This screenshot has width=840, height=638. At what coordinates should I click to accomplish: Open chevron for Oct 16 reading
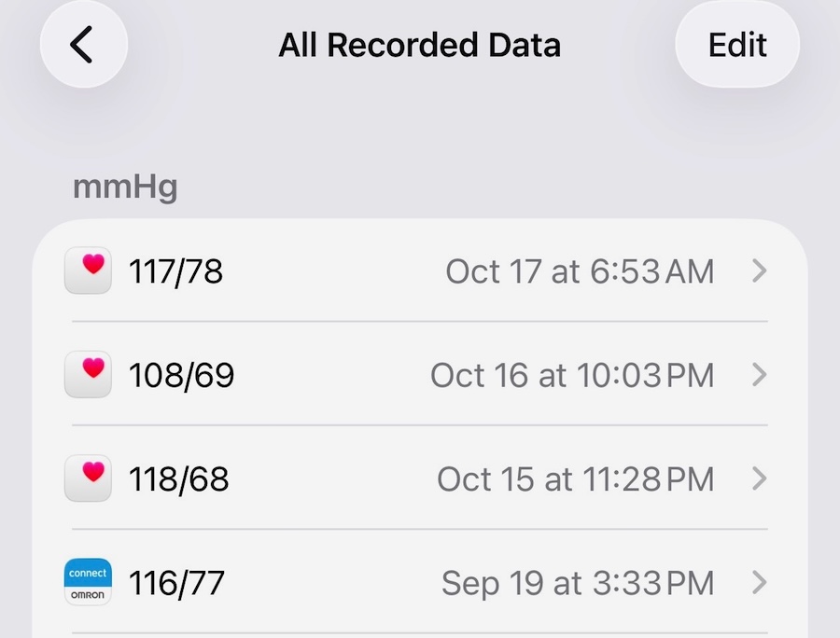pos(759,375)
